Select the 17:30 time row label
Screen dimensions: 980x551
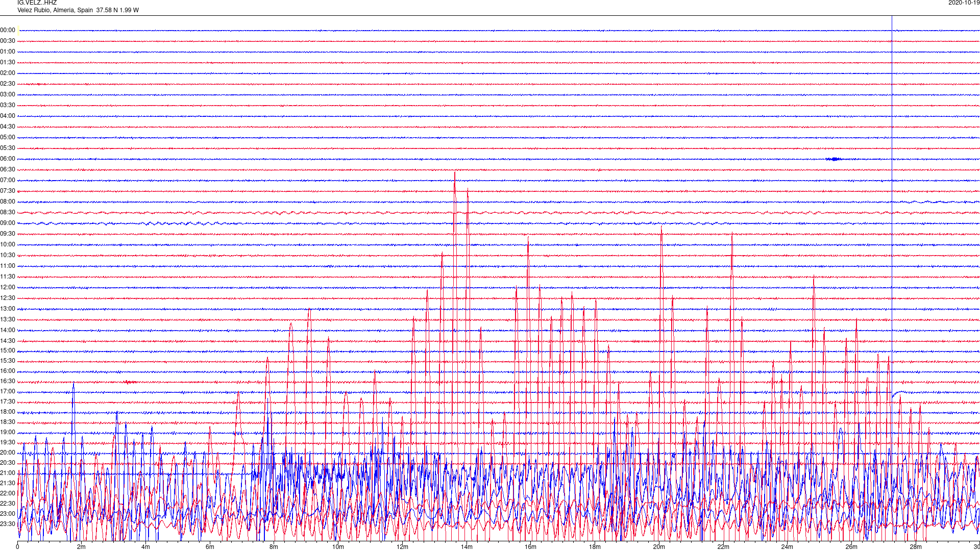pyautogui.click(x=8, y=402)
